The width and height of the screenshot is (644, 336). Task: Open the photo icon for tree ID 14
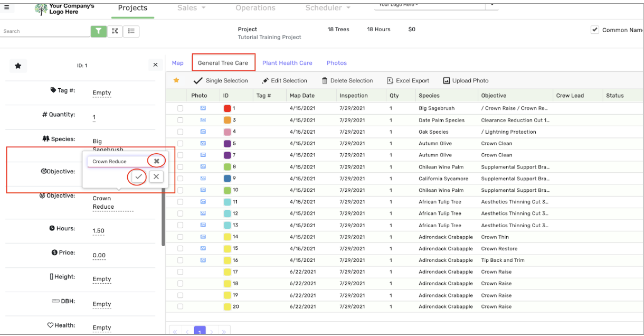[203, 237]
